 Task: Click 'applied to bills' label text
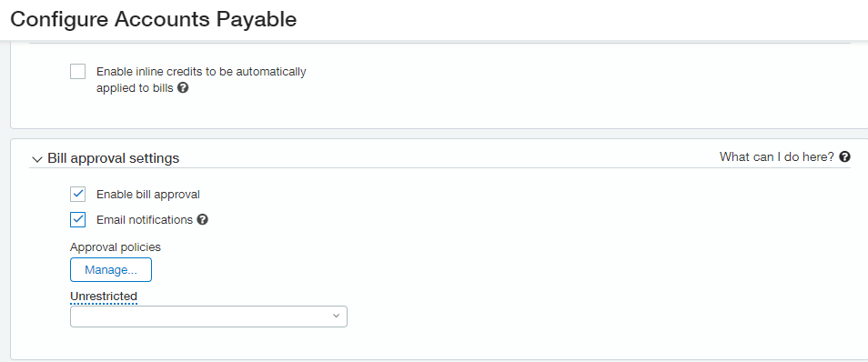coord(135,87)
